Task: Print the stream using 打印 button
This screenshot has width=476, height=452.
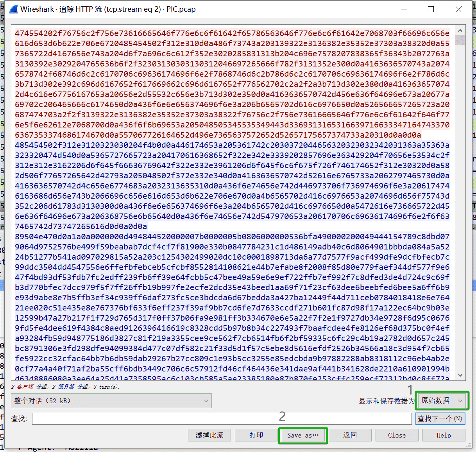Action: [x=256, y=435]
